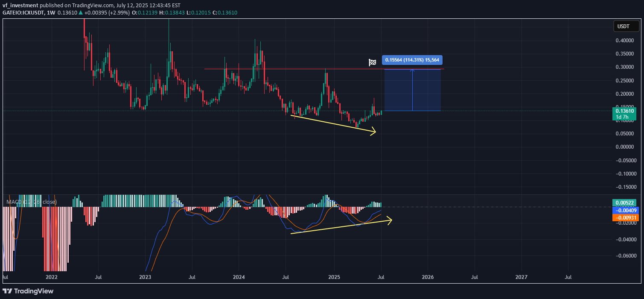Click the checkered flag target icon
The image size is (644, 299).
pos(372,62)
